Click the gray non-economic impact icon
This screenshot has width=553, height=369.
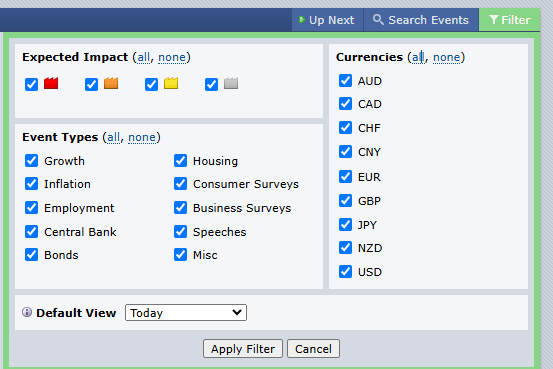coord(231,83)
